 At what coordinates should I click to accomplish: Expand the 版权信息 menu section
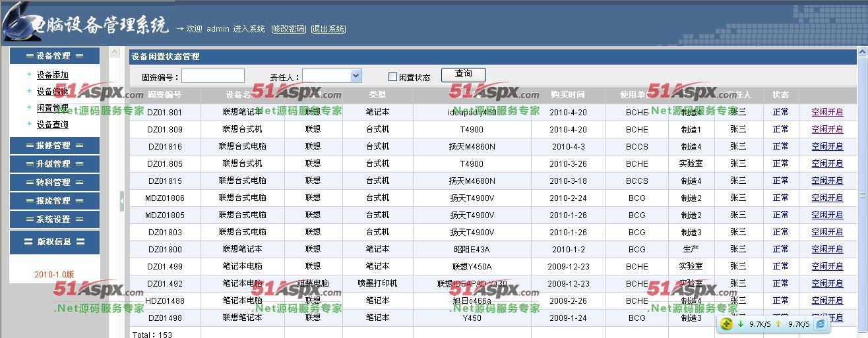pos(55,242)
